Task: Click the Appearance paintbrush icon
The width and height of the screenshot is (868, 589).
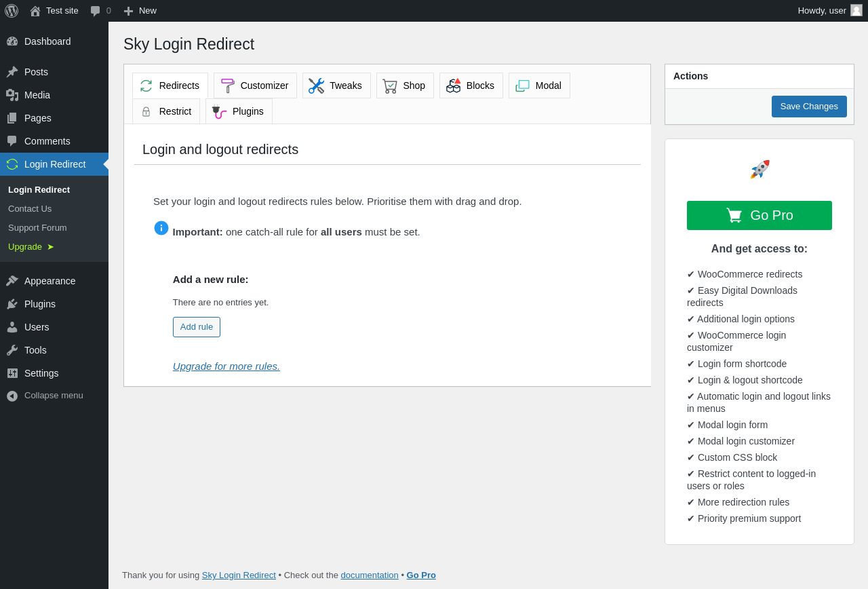Action: tap(12, 281)
